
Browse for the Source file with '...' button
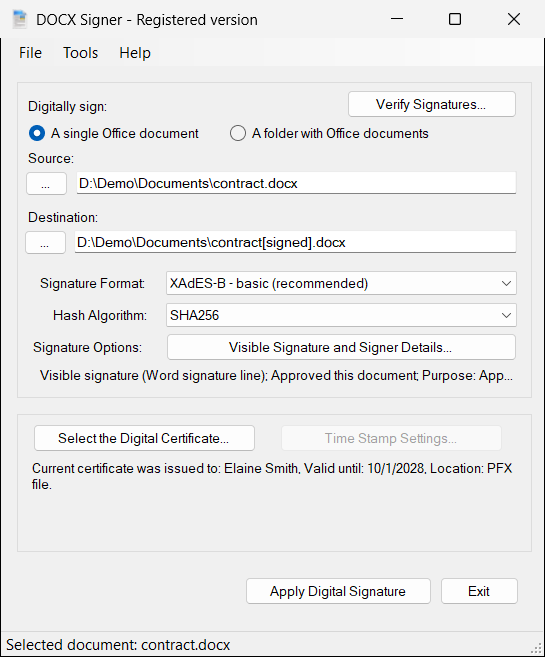46,184
